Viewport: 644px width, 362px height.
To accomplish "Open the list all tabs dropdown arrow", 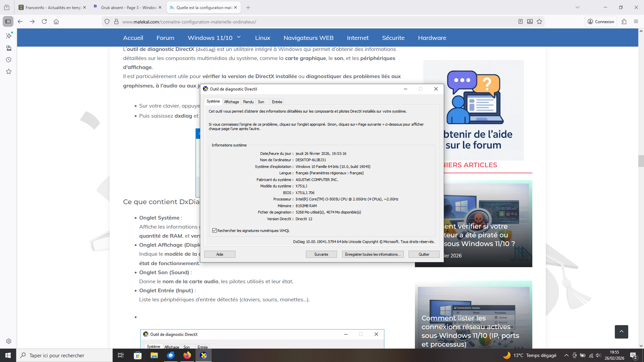I will tap(577, 7).
